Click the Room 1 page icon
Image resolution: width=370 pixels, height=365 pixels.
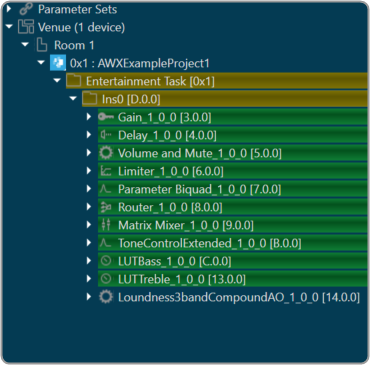(x=42, y=45)
